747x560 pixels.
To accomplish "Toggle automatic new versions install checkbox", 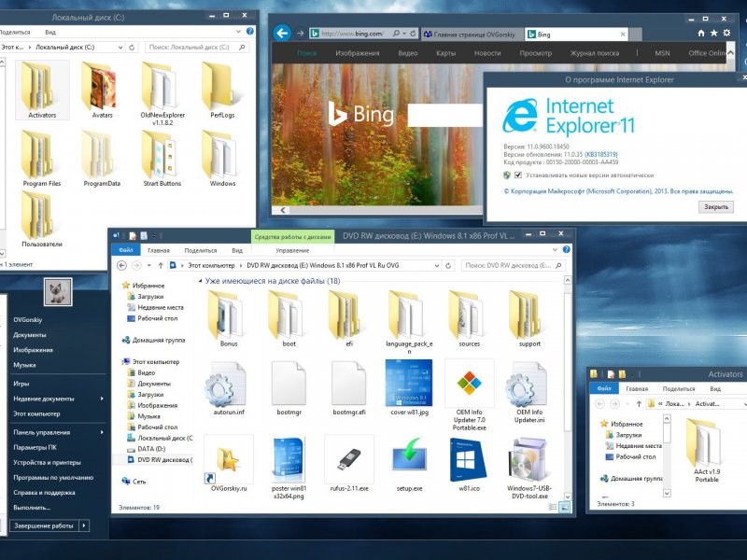I will pyautogui.click(x=518, y=175).
